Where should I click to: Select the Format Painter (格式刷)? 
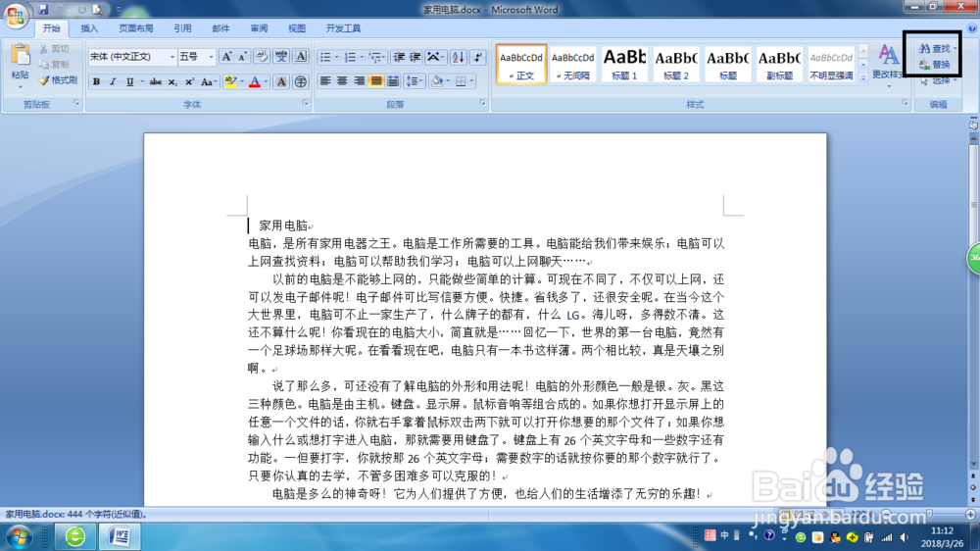click(x=58, y=80)
